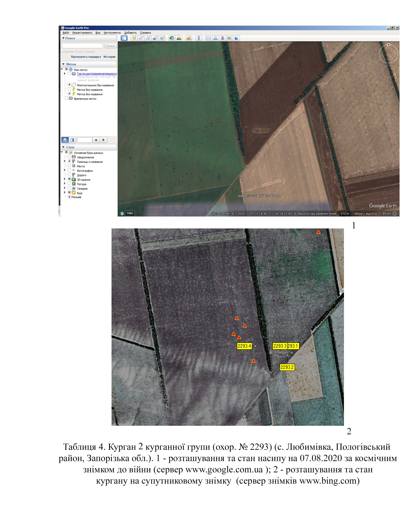This screenshot has height=532, width=411.
Task: Uncheck Многоугольник без названия checkbox
Action: pyautogui.click(x=69, y=85)
